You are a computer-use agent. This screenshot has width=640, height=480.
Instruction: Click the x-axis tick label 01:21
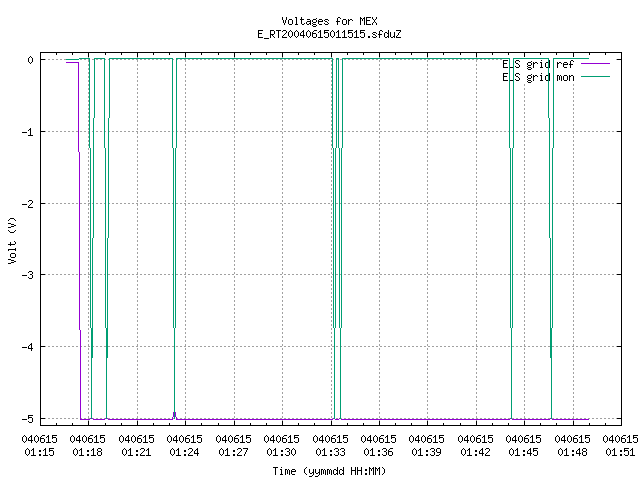(136, 452)
